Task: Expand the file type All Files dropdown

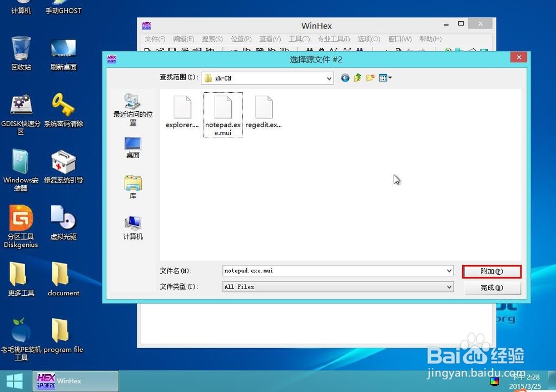Action: pyautogui.click(x=449, y=287)
